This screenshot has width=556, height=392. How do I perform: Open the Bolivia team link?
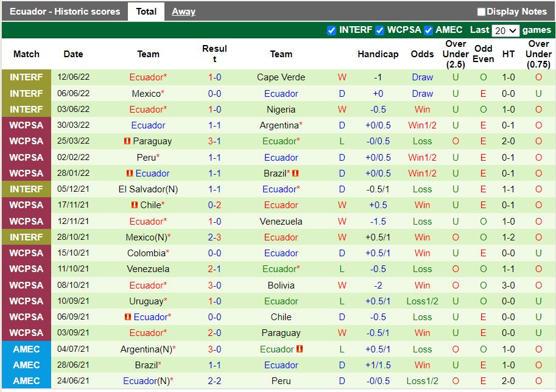281,285
